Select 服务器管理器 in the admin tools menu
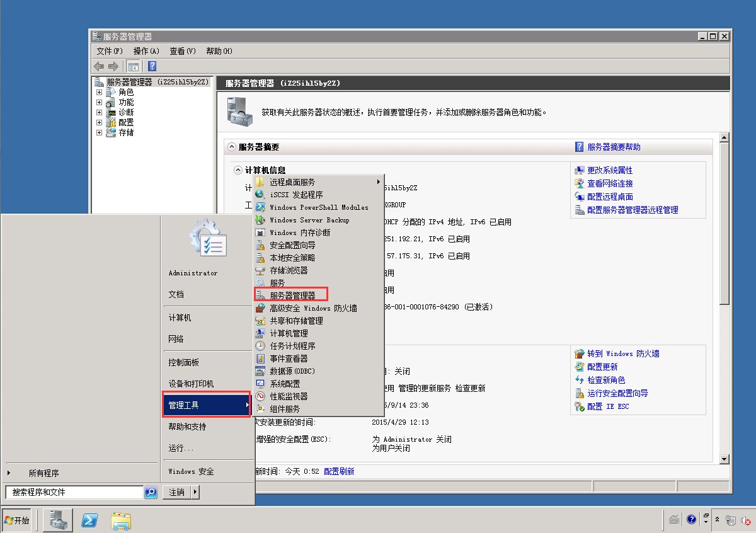Screen dimensions: 756x533 coord(292,295)
